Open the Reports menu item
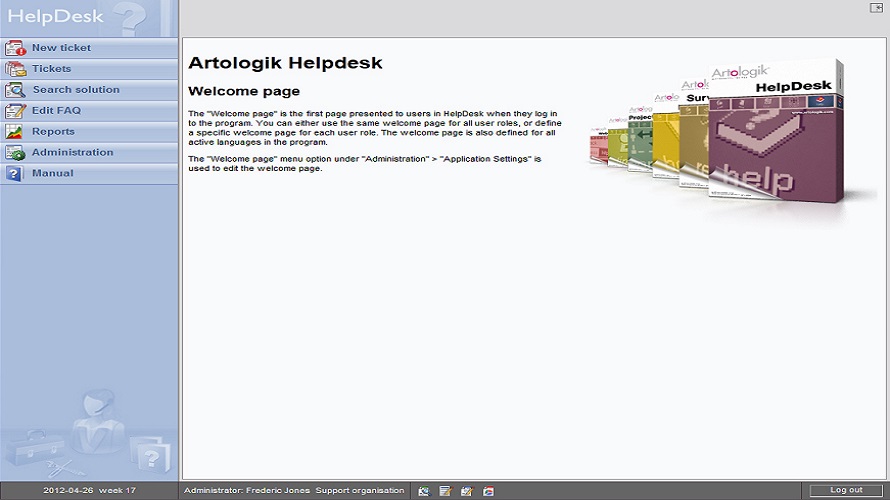The image size is (890, 500). click(x=89, y=132)
